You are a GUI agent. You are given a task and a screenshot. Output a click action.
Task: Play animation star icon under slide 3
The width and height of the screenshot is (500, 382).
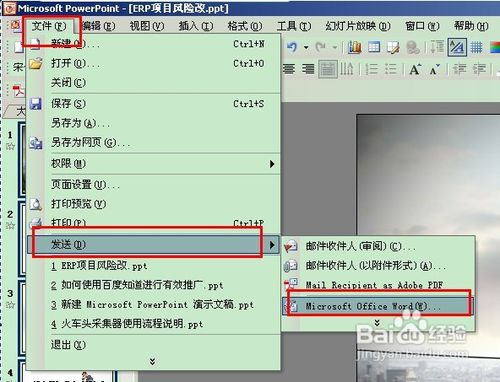click(x=10, y=305)
